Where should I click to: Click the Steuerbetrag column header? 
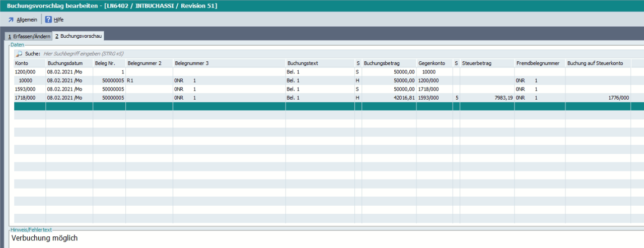(477, 63)
